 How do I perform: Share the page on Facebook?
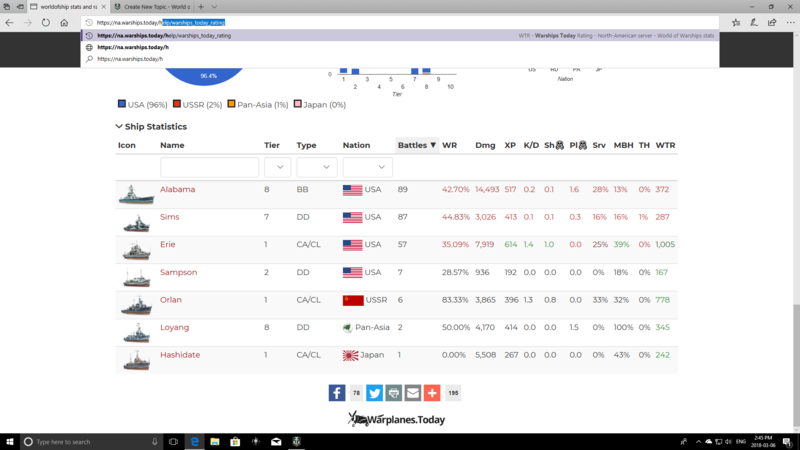(337, 394)
